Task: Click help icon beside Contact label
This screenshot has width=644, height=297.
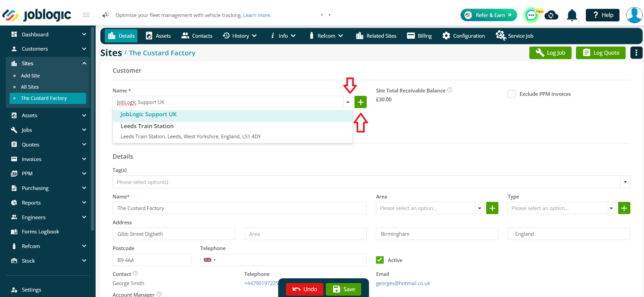Action: 135,274
